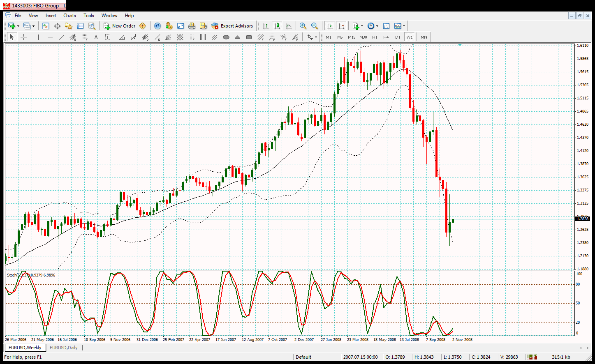Screen dimensions: 595x364
Task: Click the connection status bars 315/1 kb
Action: coord(549,357)
